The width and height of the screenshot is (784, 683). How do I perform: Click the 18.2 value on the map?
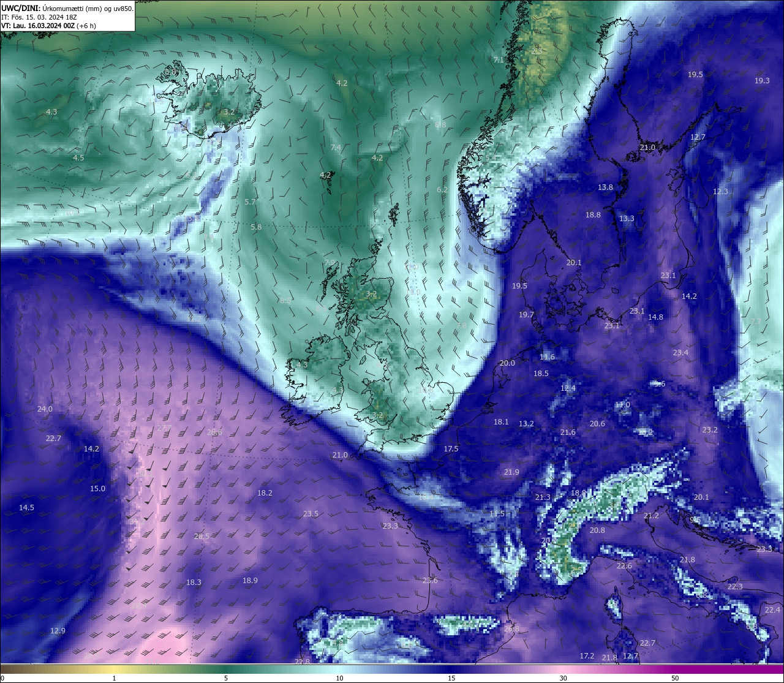tap(265, 493)
